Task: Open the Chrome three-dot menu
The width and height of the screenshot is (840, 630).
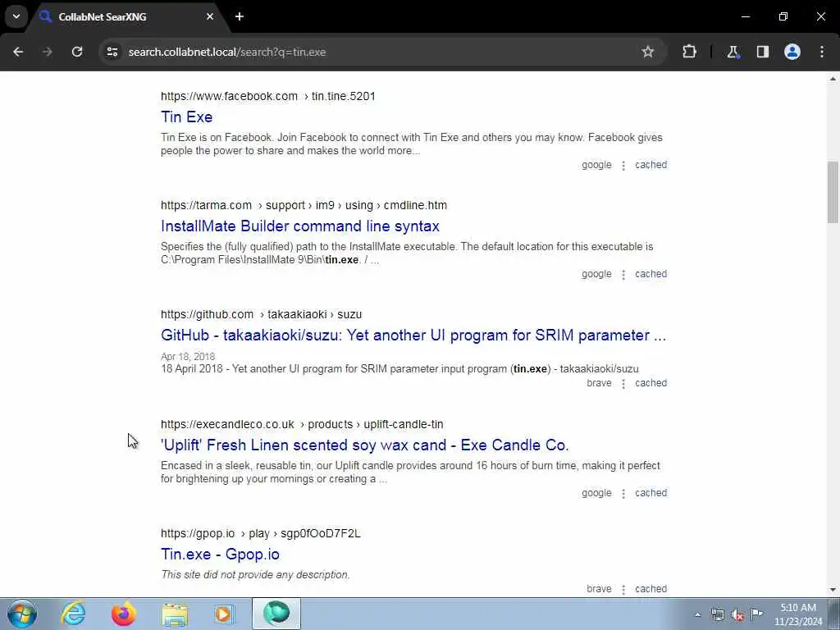Action: (822, 52)
